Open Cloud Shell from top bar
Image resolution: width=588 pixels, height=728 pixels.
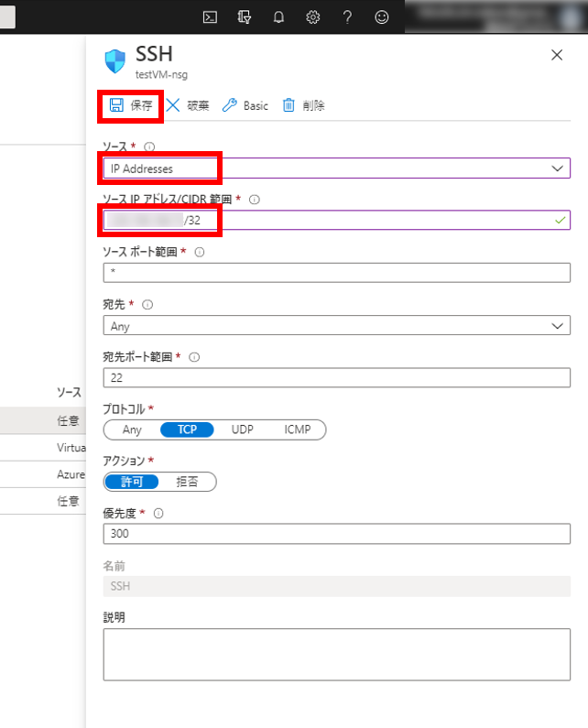click(x=210, y=16)
